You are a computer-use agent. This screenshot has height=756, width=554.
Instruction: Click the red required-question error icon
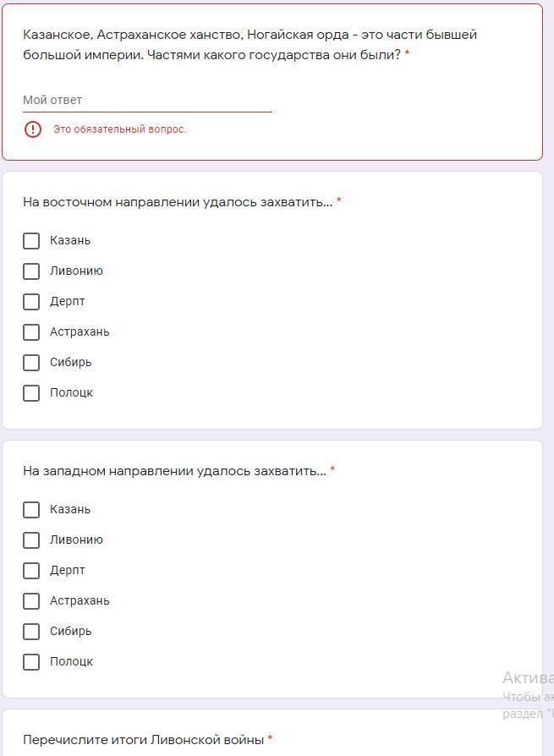click(32, 129)
